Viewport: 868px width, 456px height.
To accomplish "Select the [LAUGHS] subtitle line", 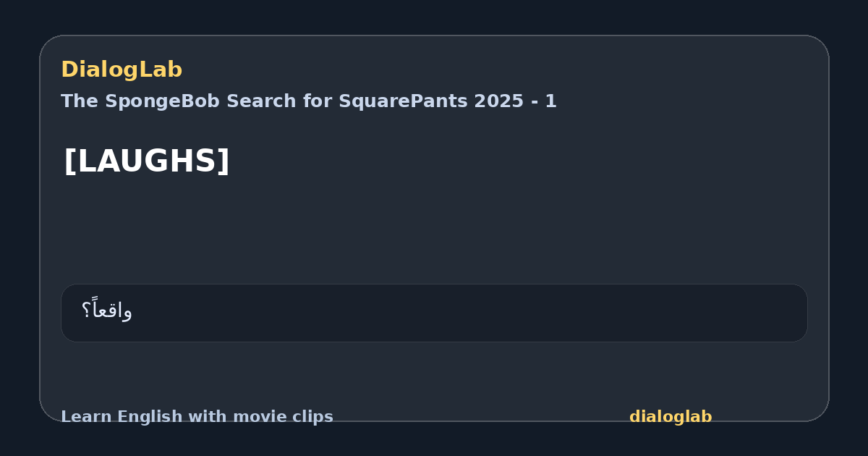I will pyautogui.click(x=147, y=161).
